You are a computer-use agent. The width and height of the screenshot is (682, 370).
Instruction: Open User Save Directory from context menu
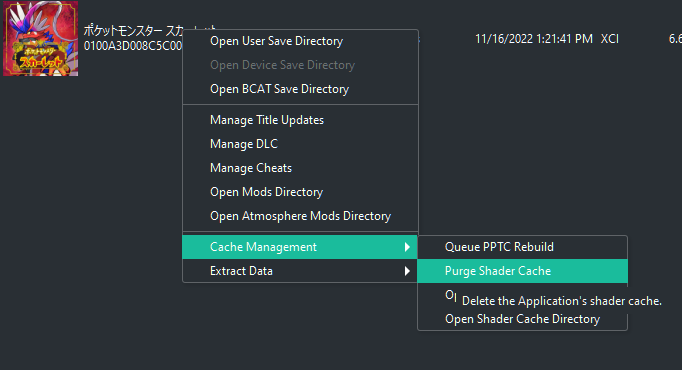[300, 41]
